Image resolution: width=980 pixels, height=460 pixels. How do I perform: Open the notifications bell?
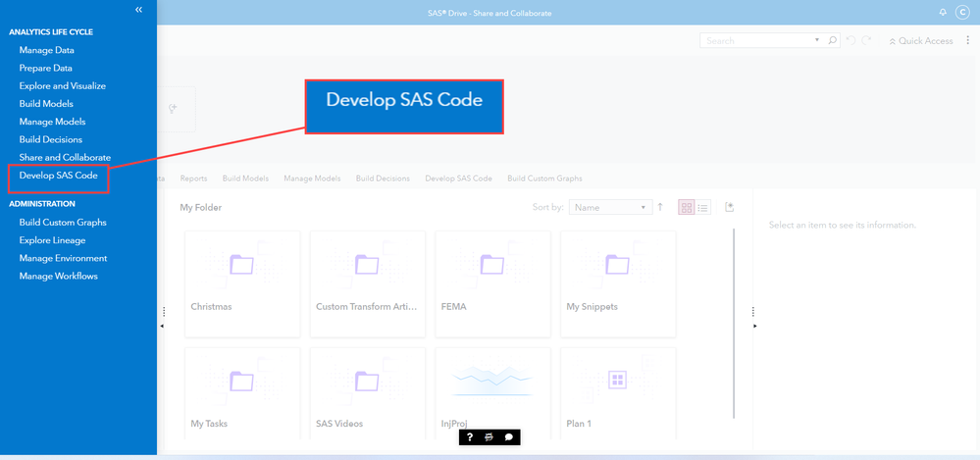943,13
